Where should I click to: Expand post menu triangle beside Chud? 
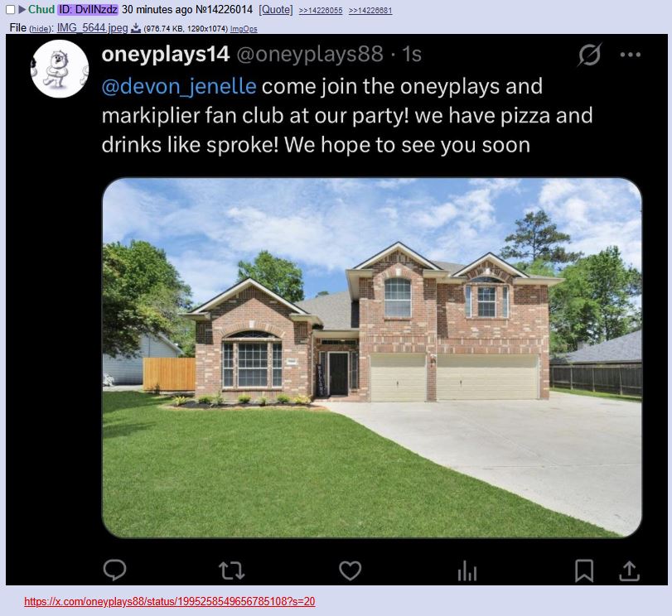(22, 9)
